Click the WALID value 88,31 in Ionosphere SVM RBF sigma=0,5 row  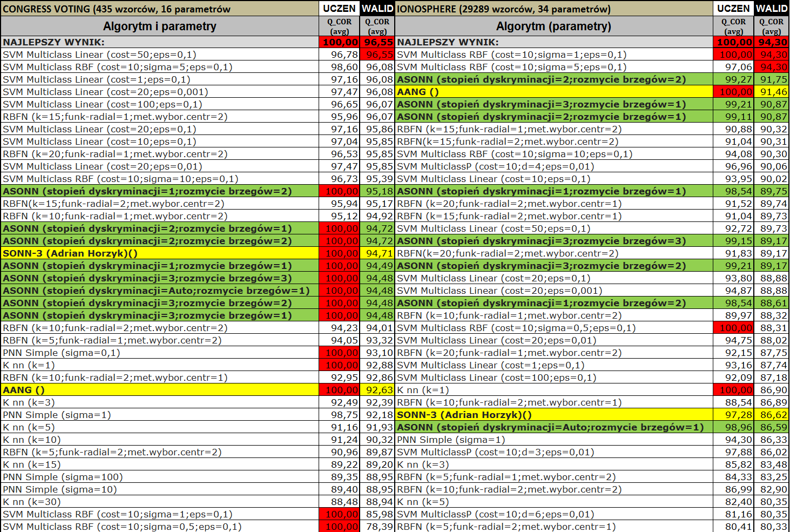(772, 328)
